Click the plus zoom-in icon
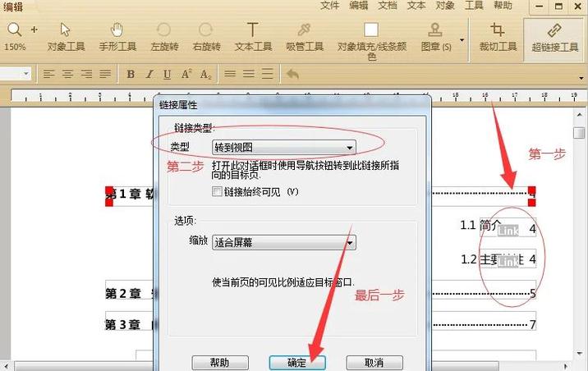 point(34,30)
